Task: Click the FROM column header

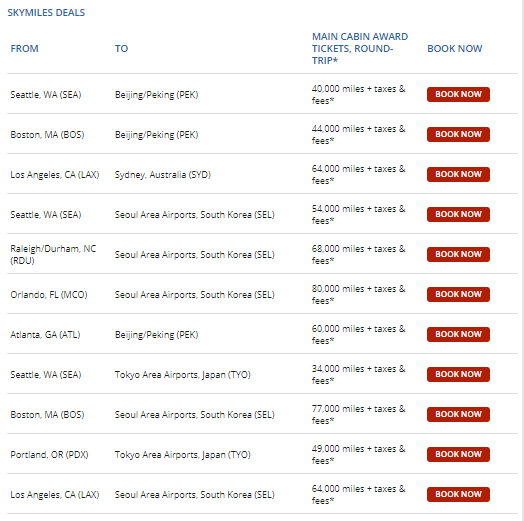Action: 24,49
